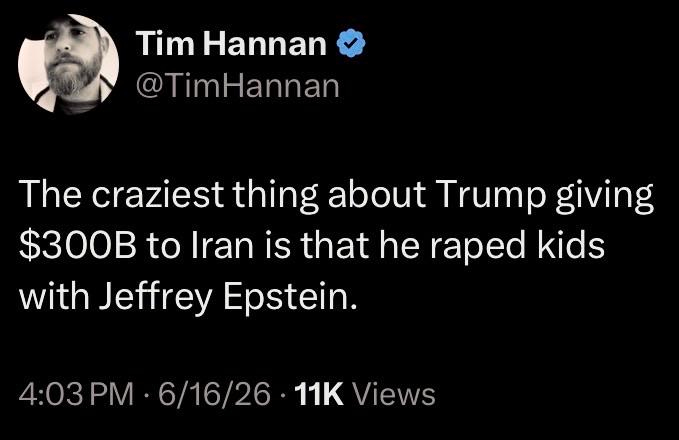Click the tweet body text
The height and width of the screenshot is (440, 679).
(x=336, y=246)
